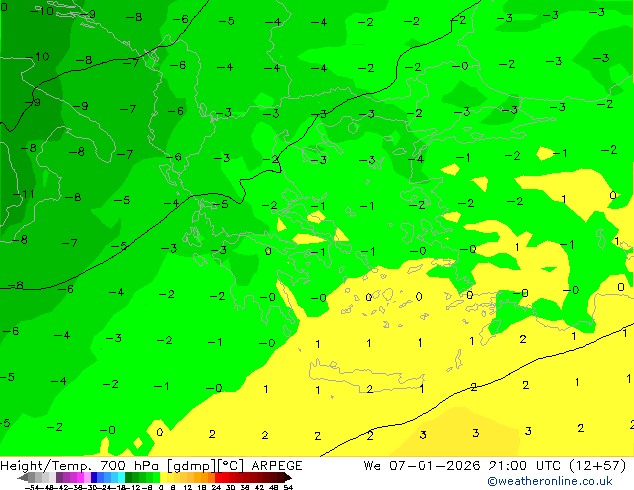The height and width of the screenshot is (490, 634).
Task: Pick the dark blue legend swatch
Action: click(94, 477)
